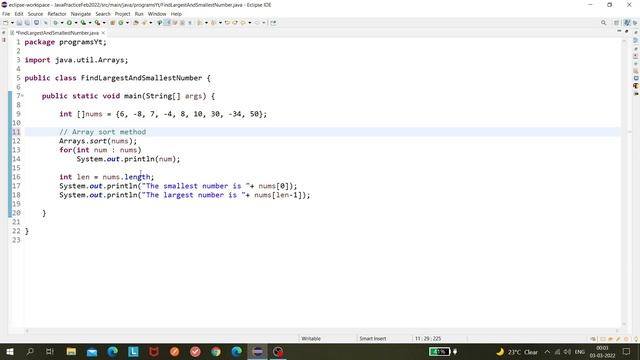Click the Back navigation arrow icon
The width and height of the screenshot is (640, 360).
[x=243, y=23]
